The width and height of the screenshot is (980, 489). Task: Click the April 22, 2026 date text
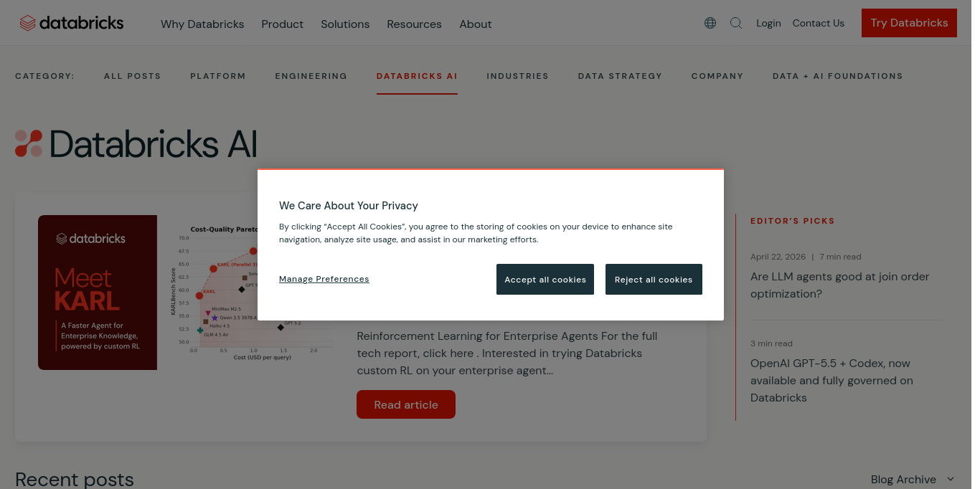pyautogui.click(x=778, y=257)
